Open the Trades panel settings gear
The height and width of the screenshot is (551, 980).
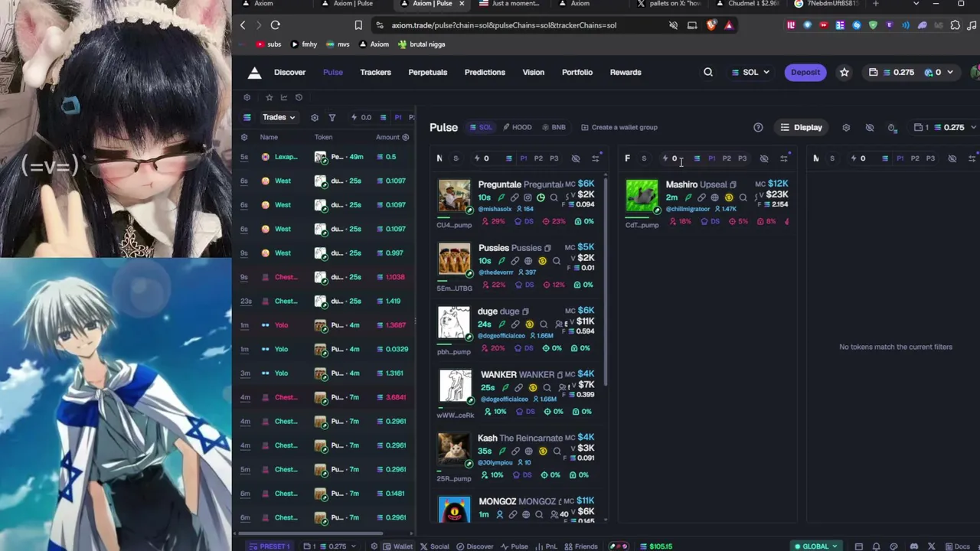coord(315,118)
